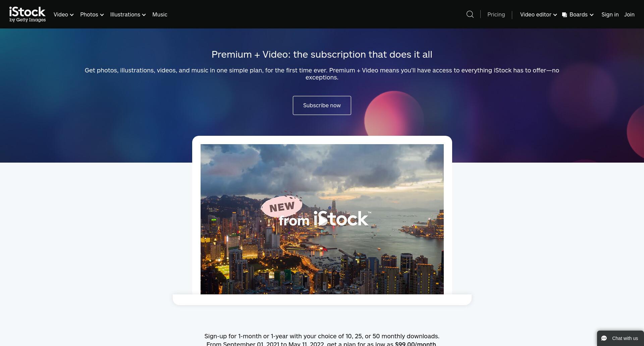
Task: Click the Subscribe now button
Action: [322, 105]
